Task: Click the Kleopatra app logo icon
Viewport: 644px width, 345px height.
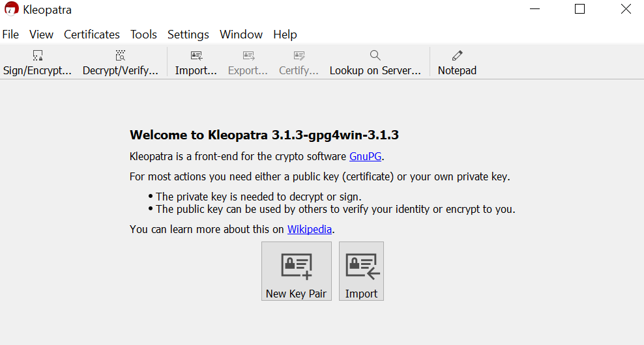Action: click(12, 9)
